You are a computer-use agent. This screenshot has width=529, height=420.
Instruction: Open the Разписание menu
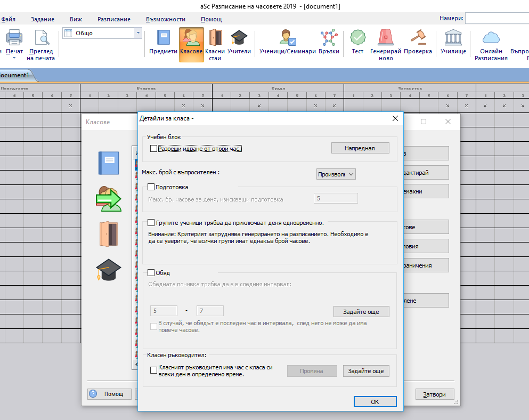114,19
